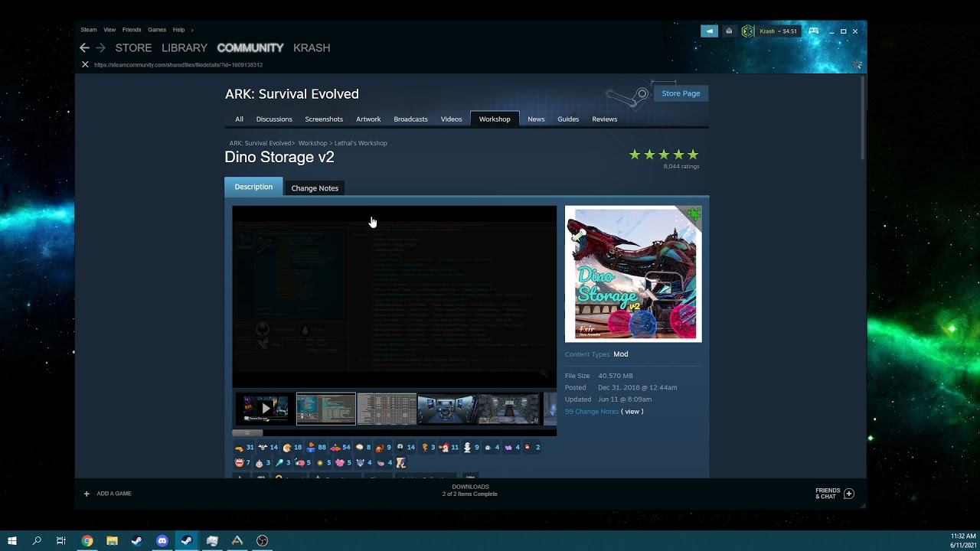Select the All hub tab
The width and height of the screenshot is (980, 551).
(239, 119)
